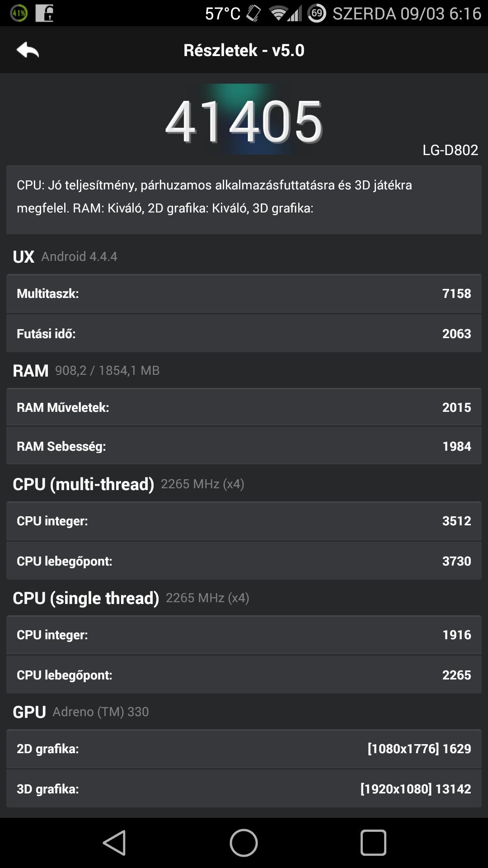Image resolution: width=488 pixels, height=868 pixels.
Task: Select the Multitaszk score row
Action: [x=244, y=293]
